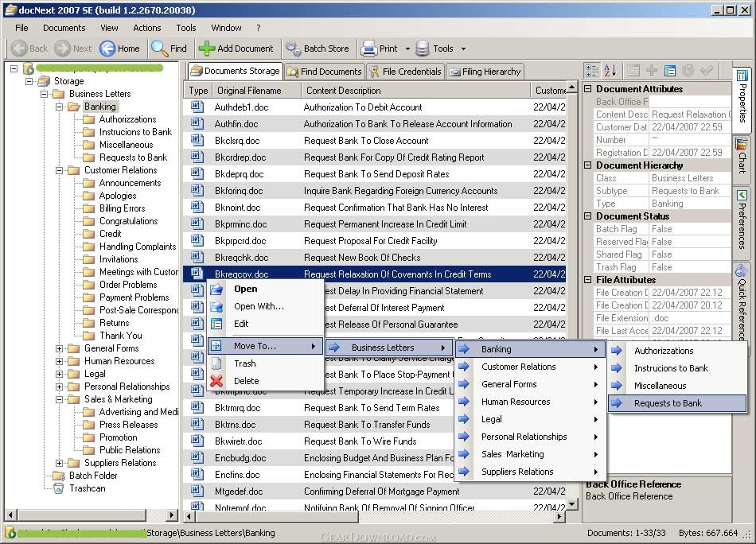Screen dimensions: 756x544
Task: Click the Batch Store gear icon
Action: 293,49
